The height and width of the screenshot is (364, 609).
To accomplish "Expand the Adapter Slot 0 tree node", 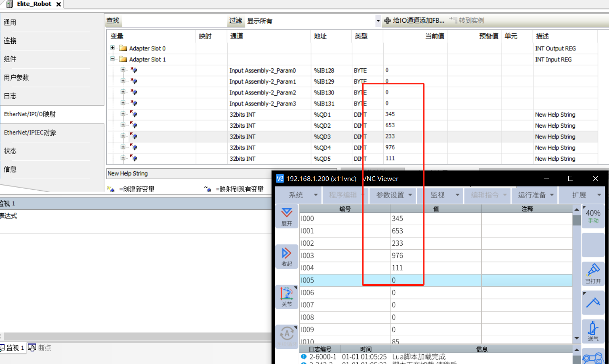I will coord(113,48).
